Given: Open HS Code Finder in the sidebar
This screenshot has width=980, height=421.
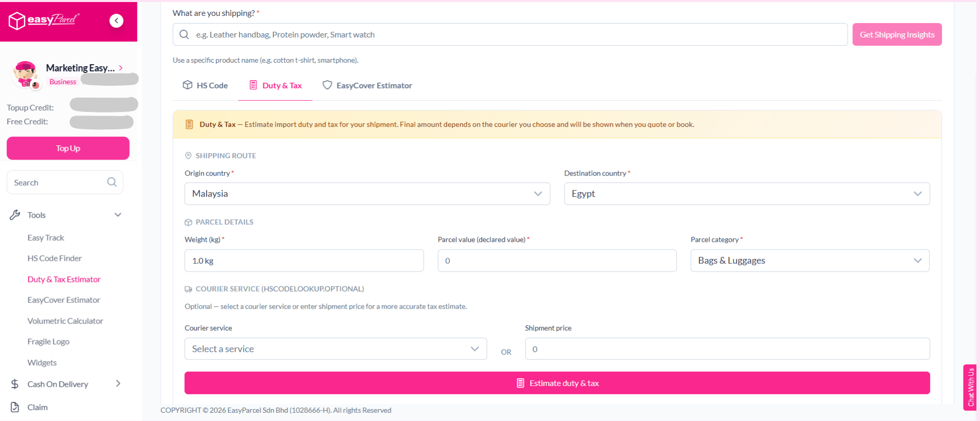Looking at the screenshot, I should (x=54, y=258).
